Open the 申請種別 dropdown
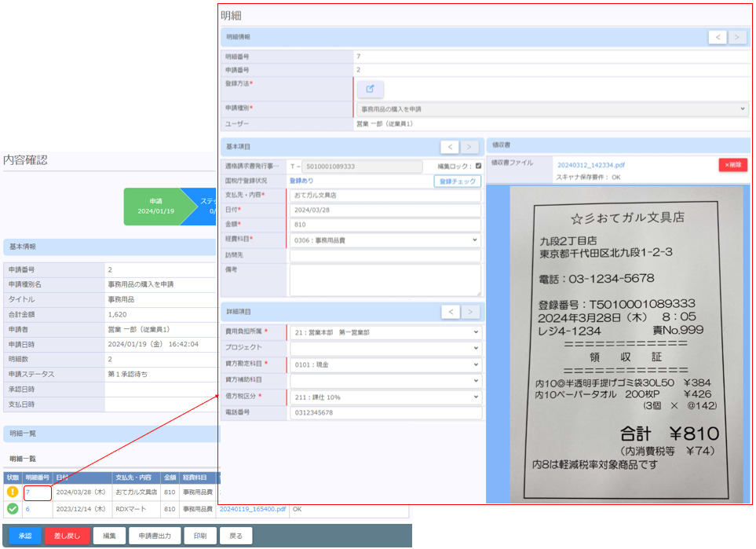 click(553, 109)
